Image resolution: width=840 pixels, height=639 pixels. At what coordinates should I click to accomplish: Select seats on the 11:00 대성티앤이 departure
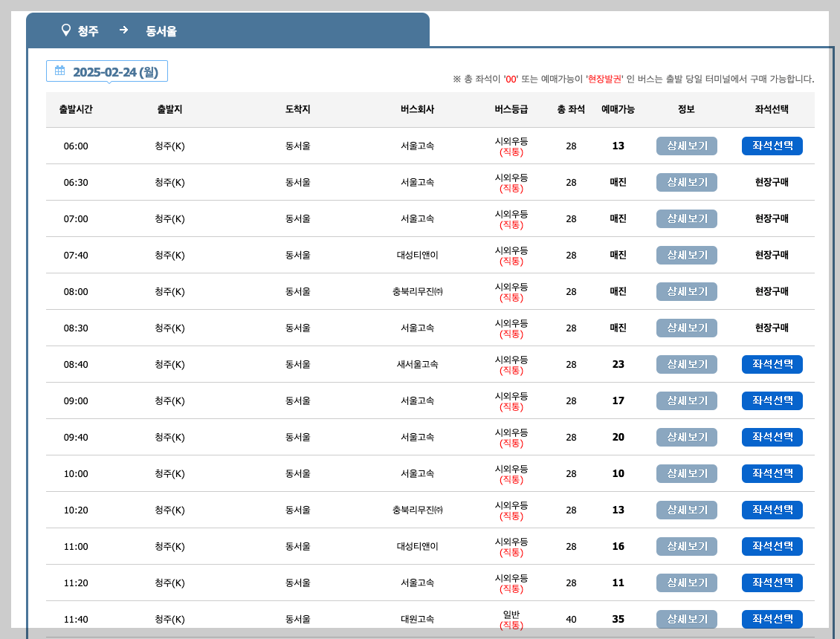pos(772,546)
